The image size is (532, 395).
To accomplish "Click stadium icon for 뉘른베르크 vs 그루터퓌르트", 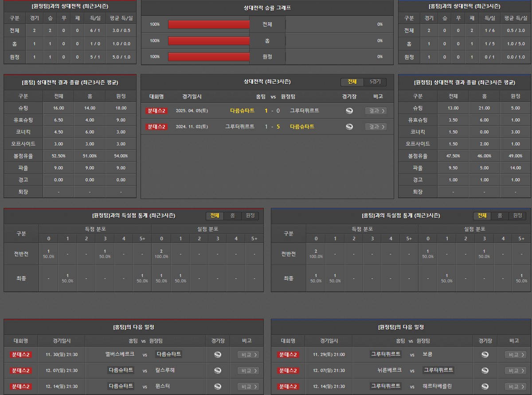I will (x=485, y=371).
